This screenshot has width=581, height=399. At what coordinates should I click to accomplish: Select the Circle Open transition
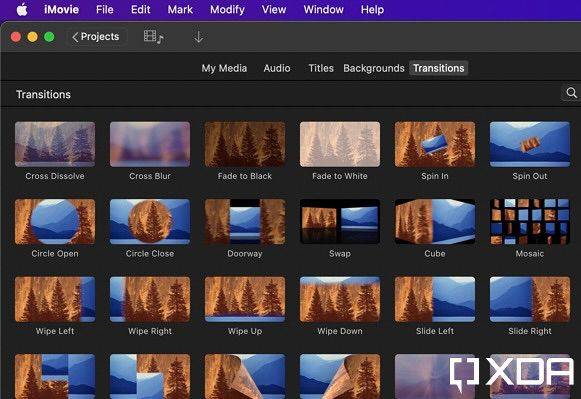point(55,222)
